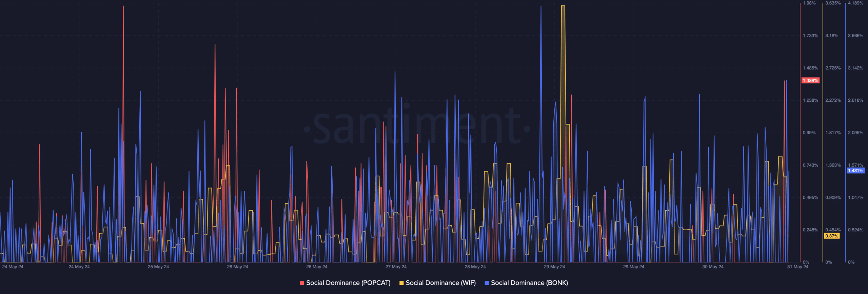The width and height of the screenshot is (868, 294).
Task: Click the 1.047% axis tick label
Action: tap(856, 198)
